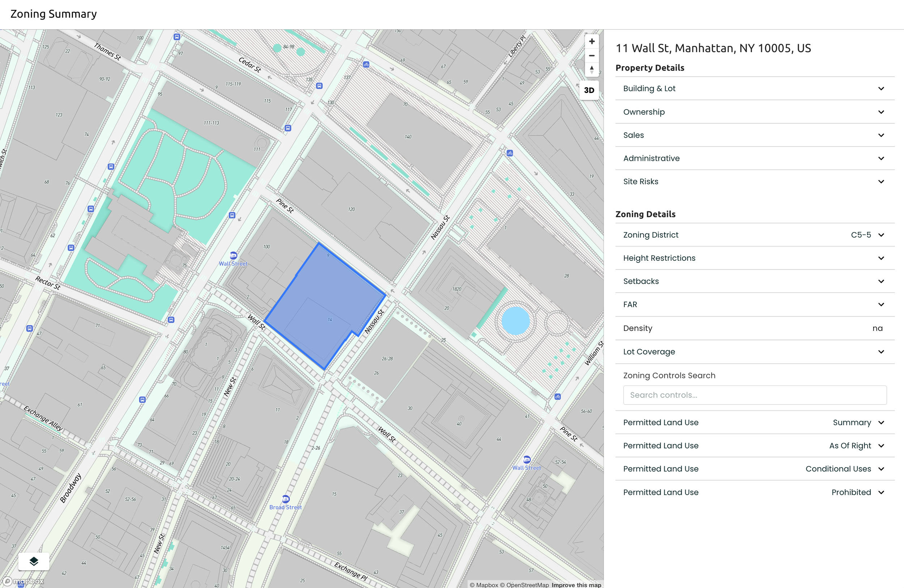
Task: Click the Wall Street subway station icon near Broadway
Action: point(233,256)
